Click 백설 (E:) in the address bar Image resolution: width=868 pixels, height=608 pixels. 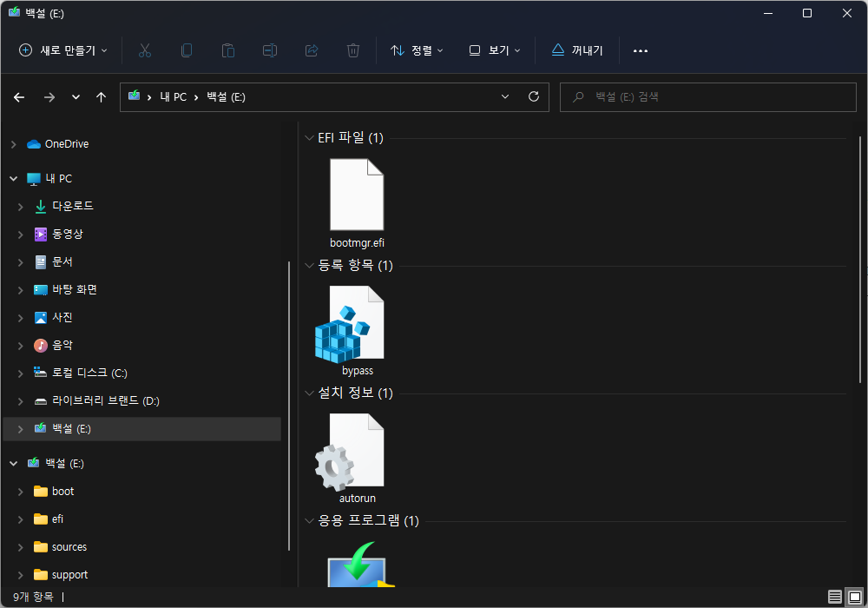pyautogui.click(x=226, y=97)
